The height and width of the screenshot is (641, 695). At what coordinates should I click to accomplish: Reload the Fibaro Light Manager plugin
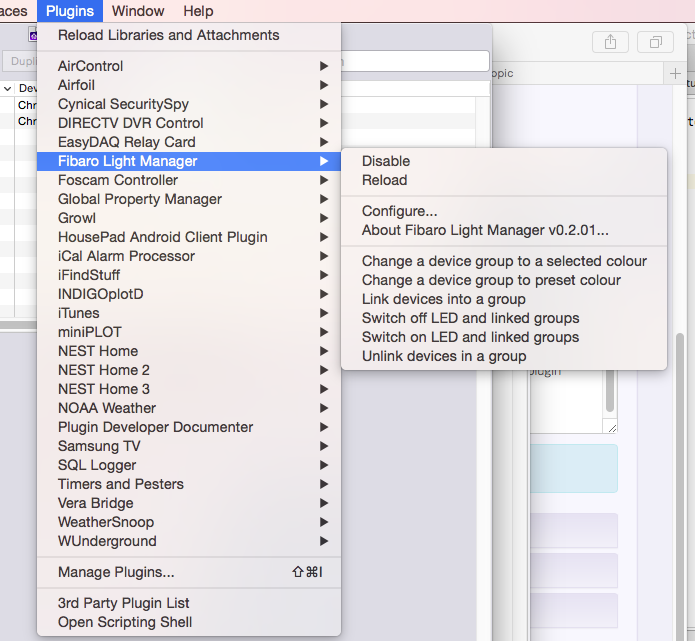pyautogui.click(x=504, y=180)
